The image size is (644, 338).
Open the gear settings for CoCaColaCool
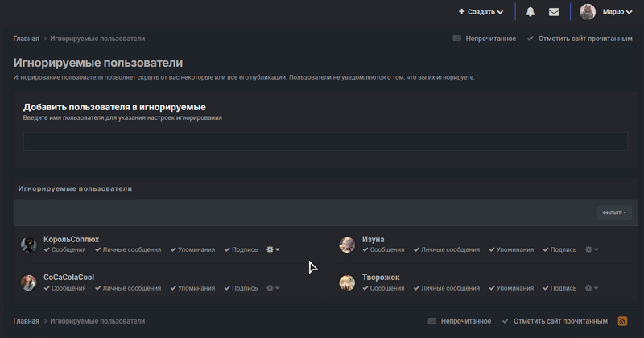(x=273, y=287)
